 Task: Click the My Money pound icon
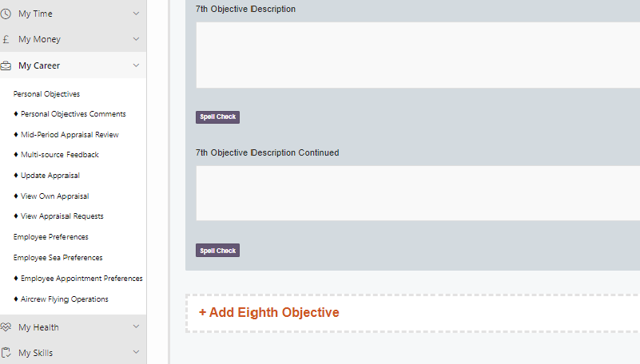click(6, 39)
